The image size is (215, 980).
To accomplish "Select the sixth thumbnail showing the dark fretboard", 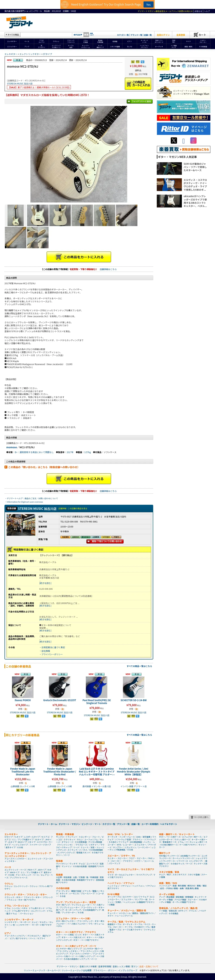I will tap(126, 215).
